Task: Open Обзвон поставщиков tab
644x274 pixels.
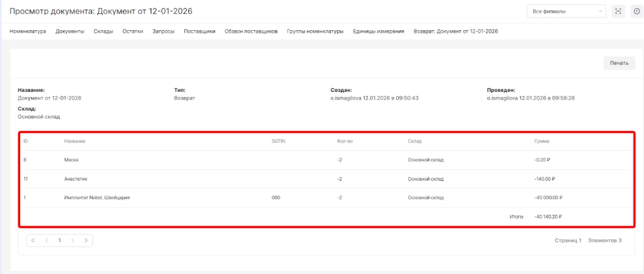Action: click(x=251, y=31)
